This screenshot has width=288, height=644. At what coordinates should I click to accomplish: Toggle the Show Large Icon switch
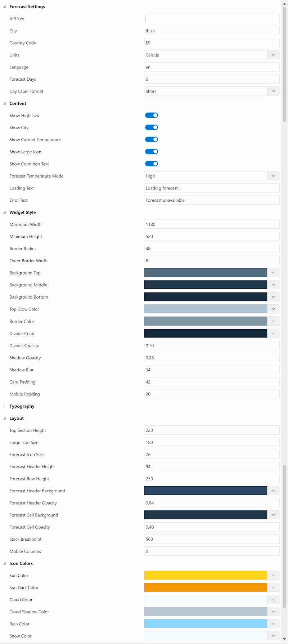pos(152,152)
